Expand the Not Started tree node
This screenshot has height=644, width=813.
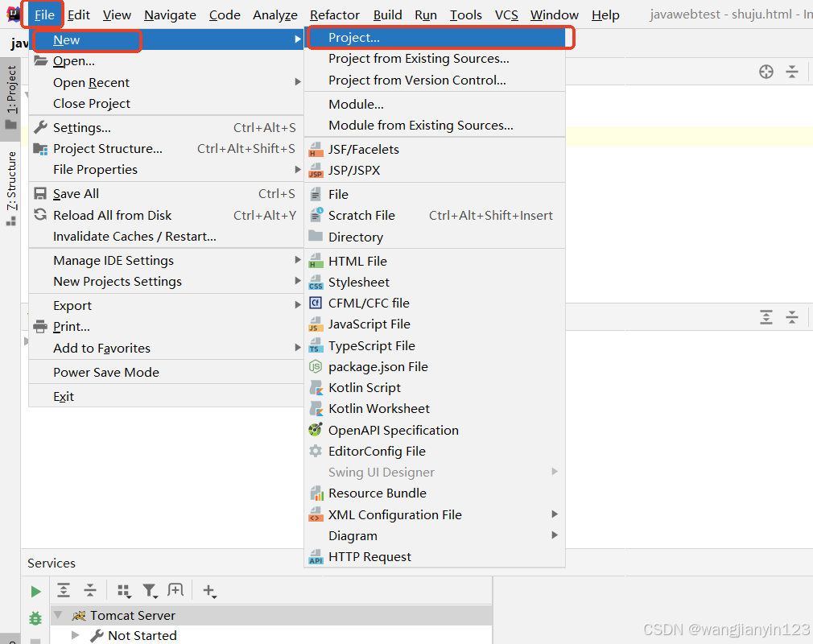(75, 635)
